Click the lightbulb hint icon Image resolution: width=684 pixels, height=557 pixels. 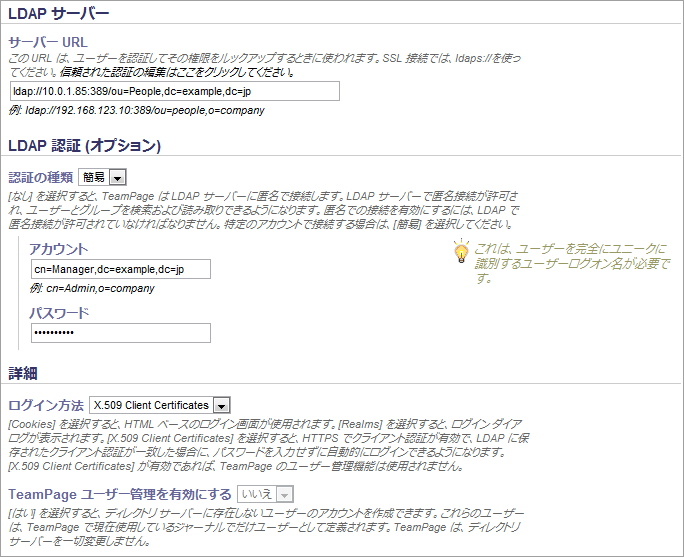coord(460,251)
